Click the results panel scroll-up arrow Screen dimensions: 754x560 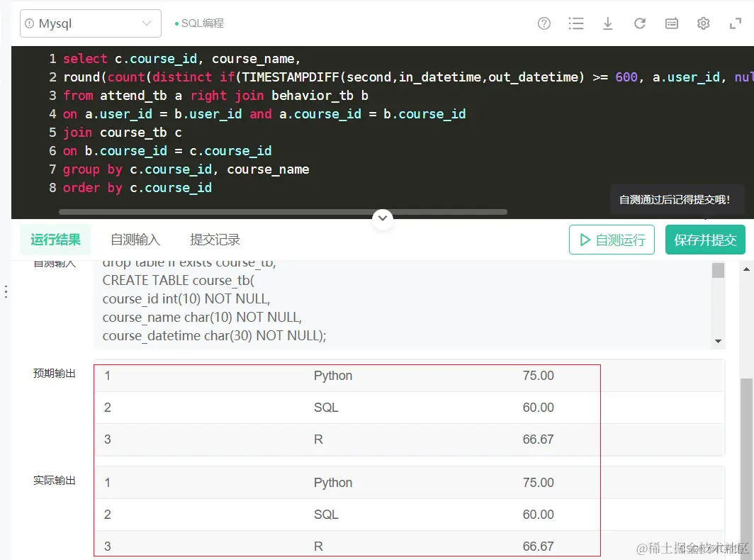point(746,269)
